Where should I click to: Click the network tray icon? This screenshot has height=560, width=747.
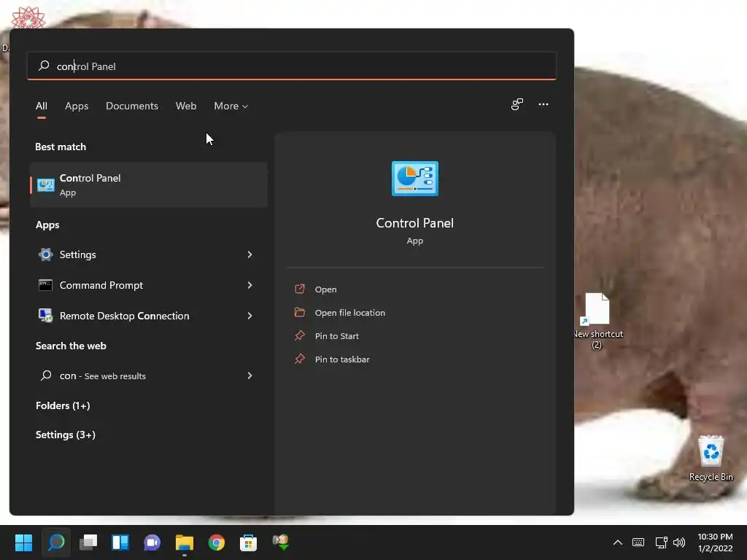(661, 542)
